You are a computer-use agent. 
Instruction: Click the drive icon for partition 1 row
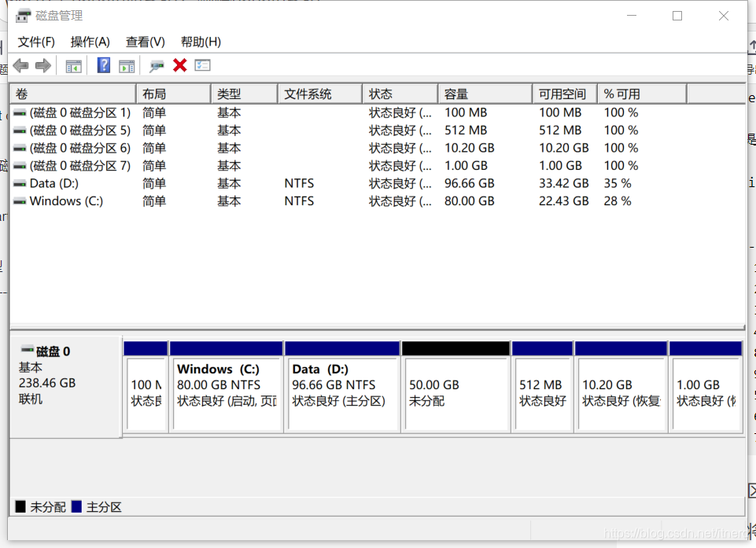(x=20, y=112)
